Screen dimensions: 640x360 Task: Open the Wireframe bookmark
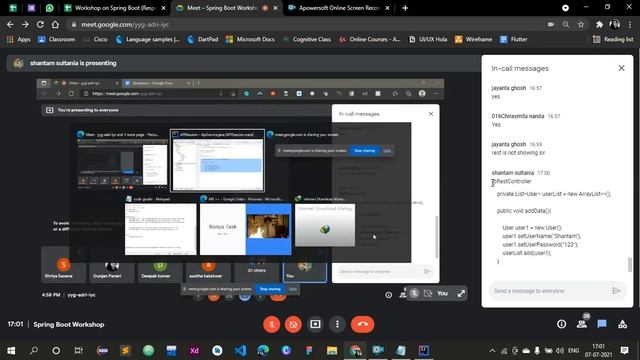473,39
